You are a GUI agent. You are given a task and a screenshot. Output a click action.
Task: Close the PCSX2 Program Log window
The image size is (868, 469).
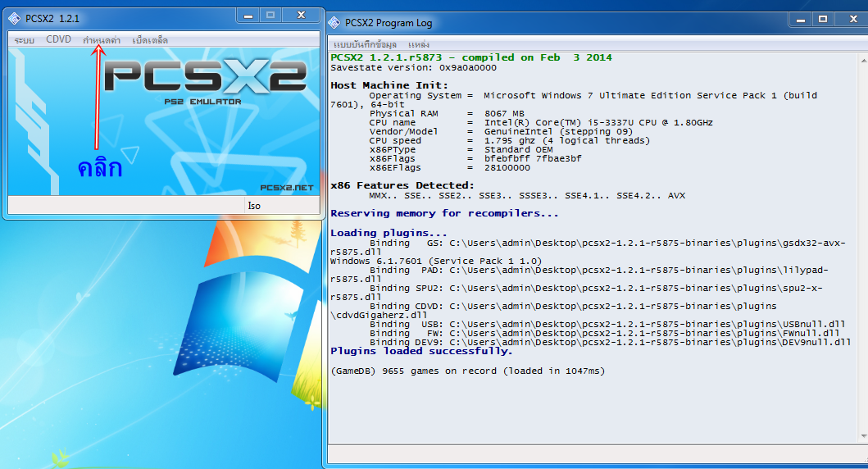[x=853, y=20]
